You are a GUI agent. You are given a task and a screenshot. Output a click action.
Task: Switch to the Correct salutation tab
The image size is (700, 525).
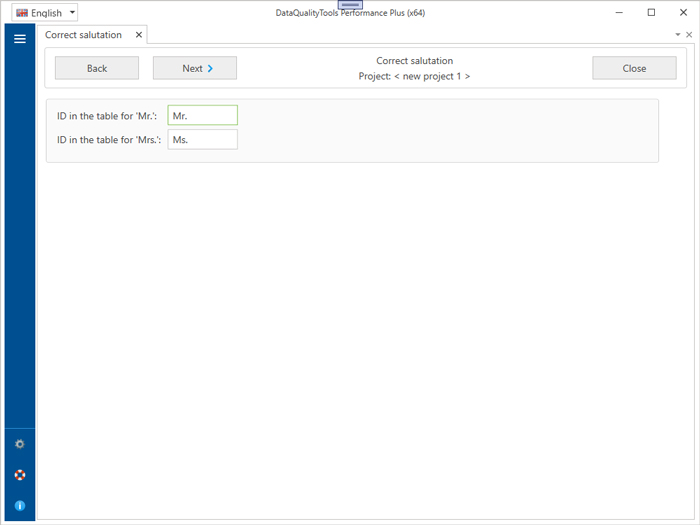click(84, 35)
